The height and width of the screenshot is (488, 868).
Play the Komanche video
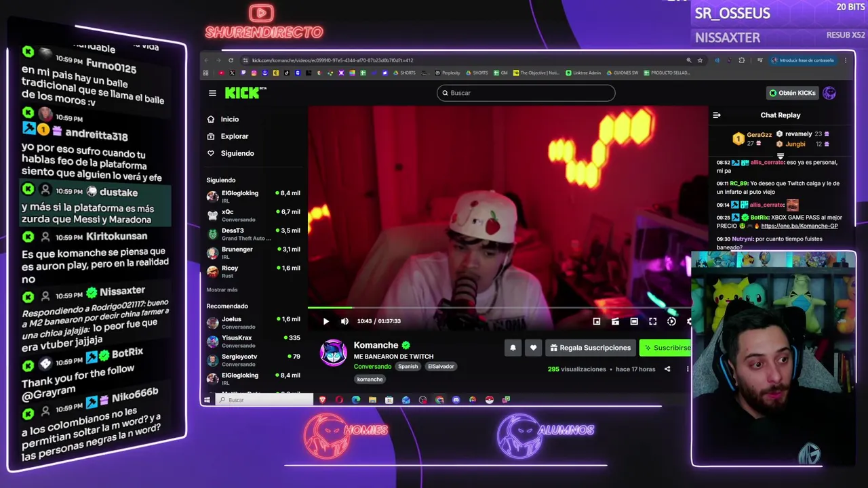pyautogui.click(x=325, y=321)
